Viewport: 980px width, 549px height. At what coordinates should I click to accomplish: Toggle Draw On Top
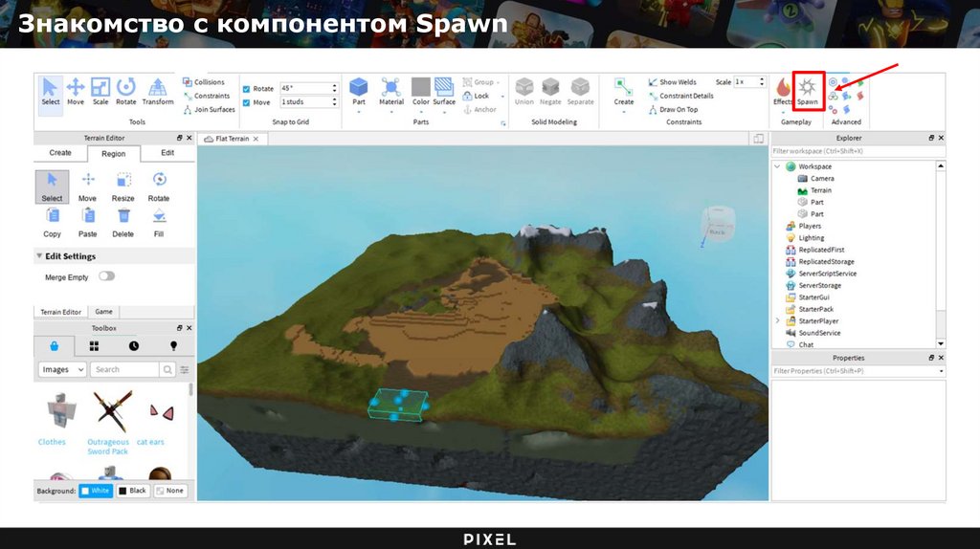tap(673, 109)
